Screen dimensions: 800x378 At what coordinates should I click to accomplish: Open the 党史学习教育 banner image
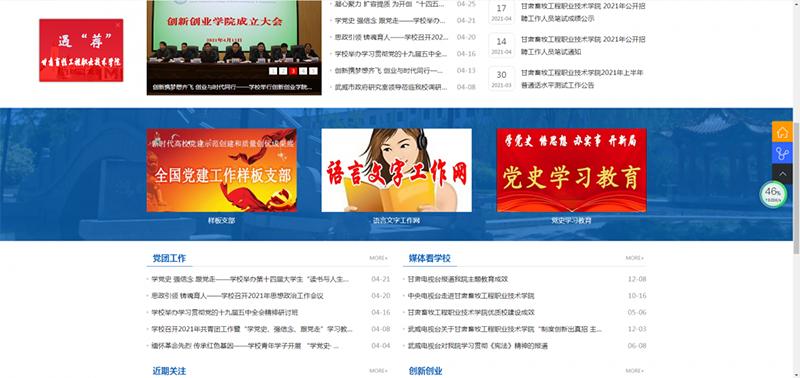[x=571, y=170]
